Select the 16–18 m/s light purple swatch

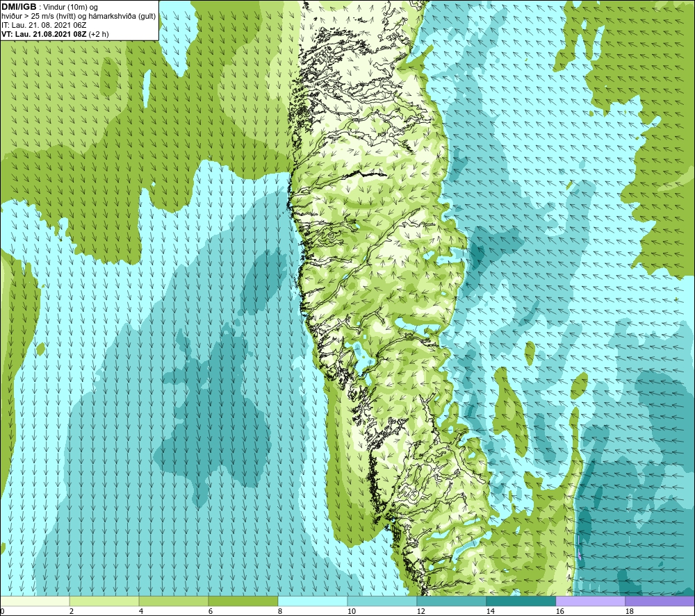[x=590, y=601]
